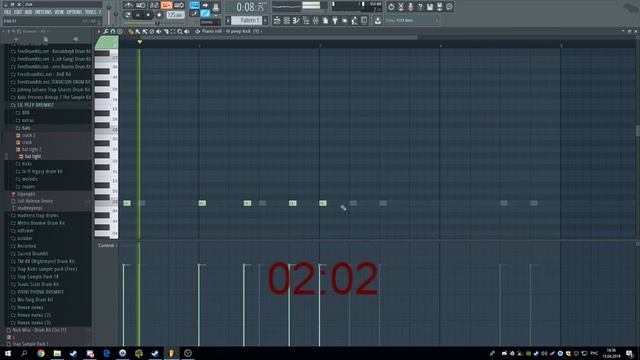
Task: Expand the 808 folder
Action: pyautogui.click(x=25, y=113)
